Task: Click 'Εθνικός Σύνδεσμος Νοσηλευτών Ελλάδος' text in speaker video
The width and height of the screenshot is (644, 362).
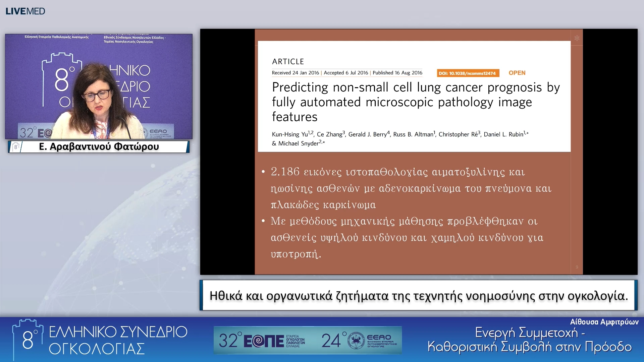Action: 135,38
